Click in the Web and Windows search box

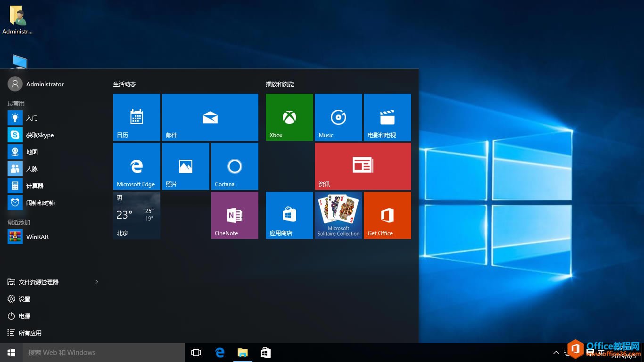(104, 353)
